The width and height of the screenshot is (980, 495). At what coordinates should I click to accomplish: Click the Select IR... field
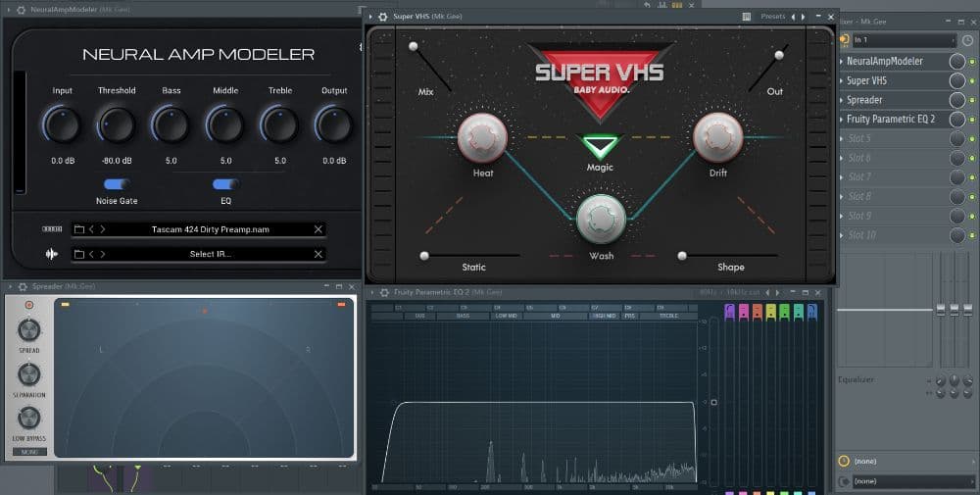click(x=210, y=254)
